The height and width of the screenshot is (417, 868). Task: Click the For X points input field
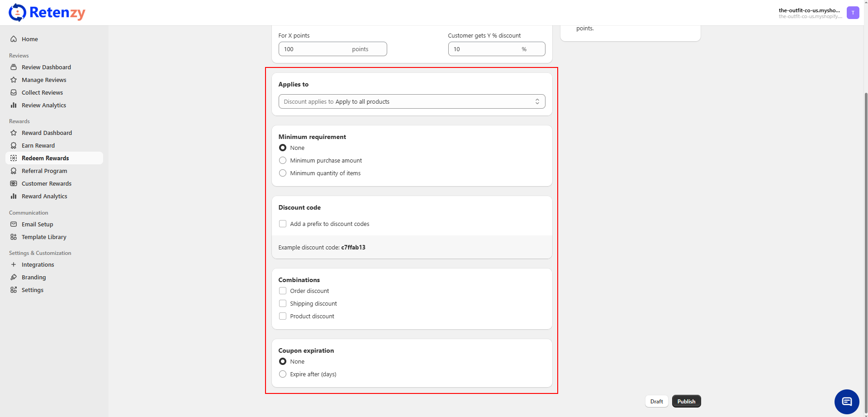(314, 49)
